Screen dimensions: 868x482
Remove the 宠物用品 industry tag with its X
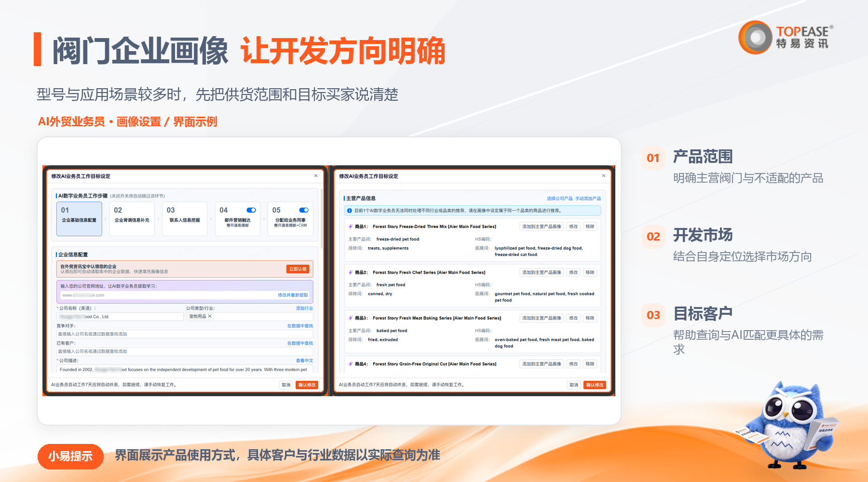tap(210, 316)
